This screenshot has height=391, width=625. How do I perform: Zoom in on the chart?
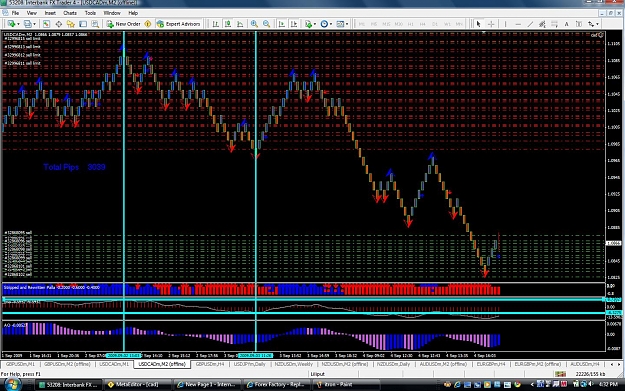[254, 24]
